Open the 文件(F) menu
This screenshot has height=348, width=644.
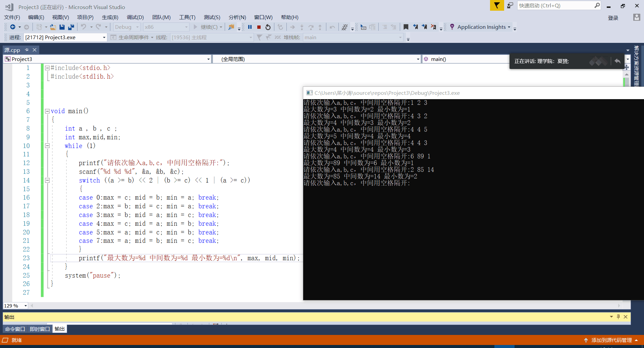12,17
